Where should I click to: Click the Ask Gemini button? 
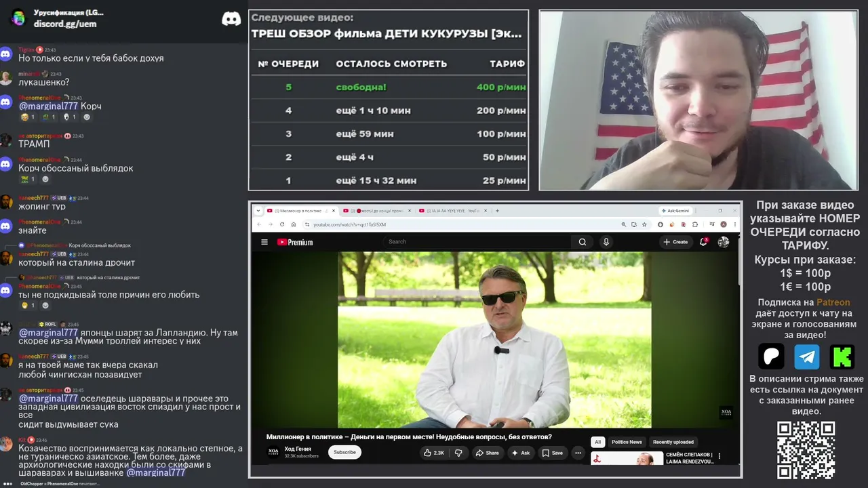(x=674, y=211)
